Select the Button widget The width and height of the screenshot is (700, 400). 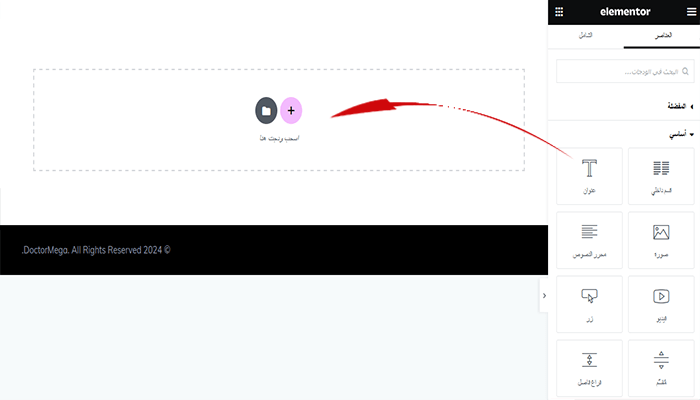[589, 304]
